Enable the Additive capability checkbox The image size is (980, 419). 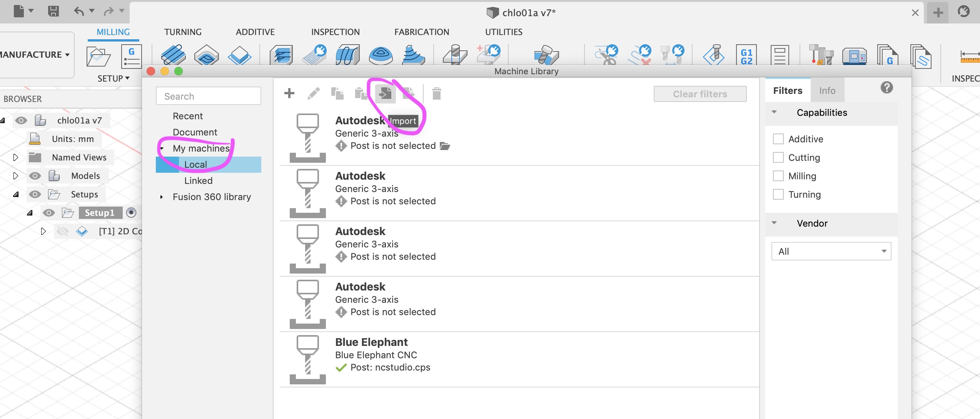click(778, 139)
